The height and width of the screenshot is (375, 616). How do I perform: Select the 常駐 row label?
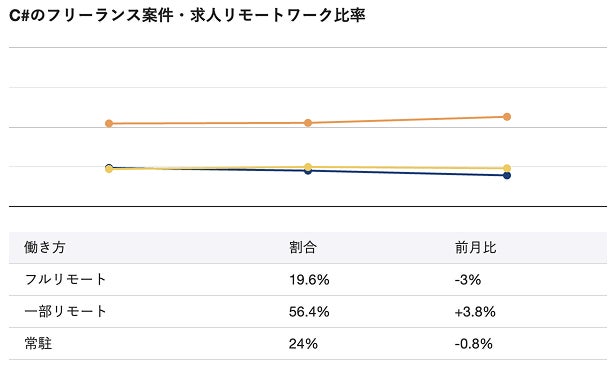38,344
